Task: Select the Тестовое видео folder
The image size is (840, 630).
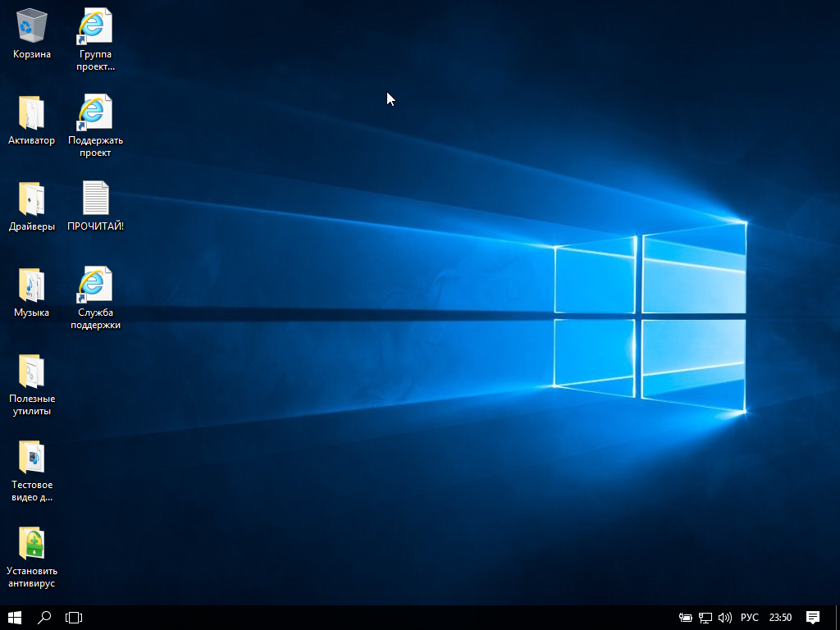Action: coord(32,471)
